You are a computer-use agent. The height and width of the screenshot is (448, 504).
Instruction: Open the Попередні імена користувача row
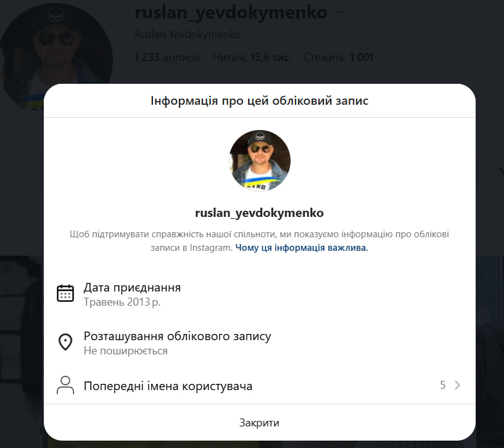pos(259,385)
